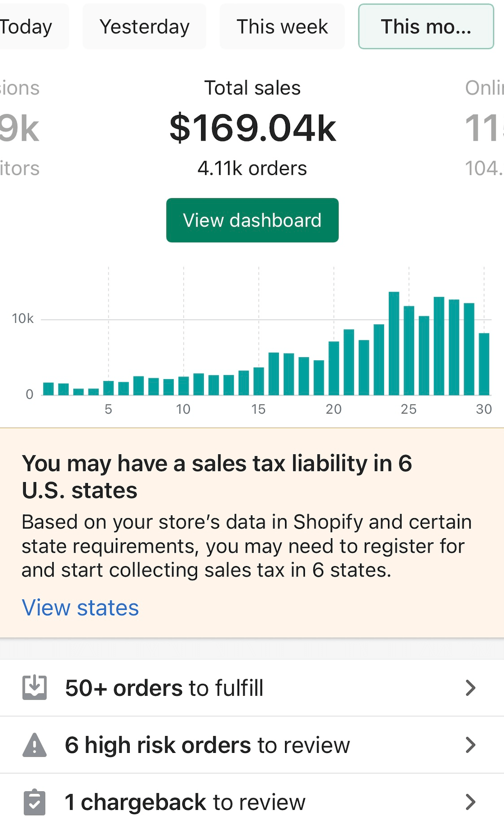Tap the tallest sales bar near day 24

tap(394, 343)
